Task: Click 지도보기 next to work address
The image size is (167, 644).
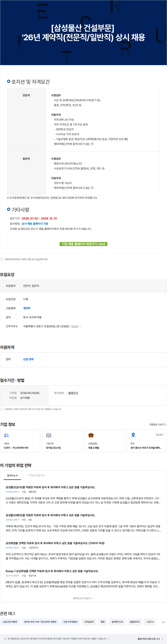Action: click(76, 326)
